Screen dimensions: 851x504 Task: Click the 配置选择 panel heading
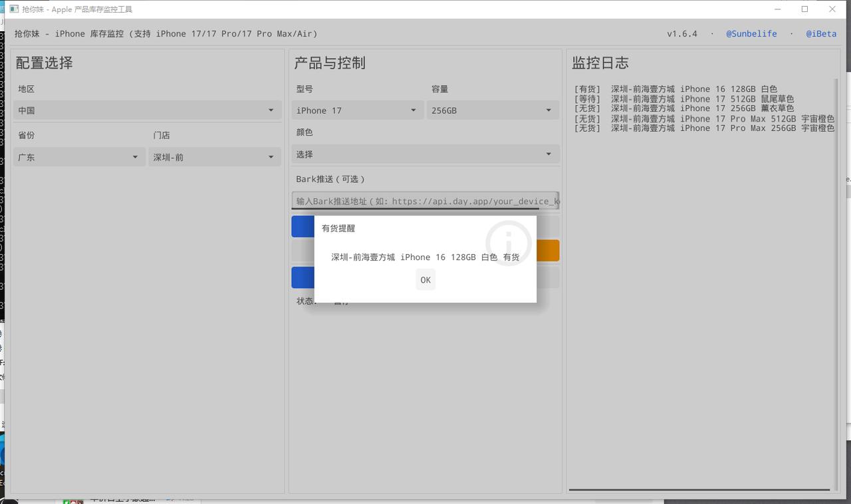tap(45, 63)
